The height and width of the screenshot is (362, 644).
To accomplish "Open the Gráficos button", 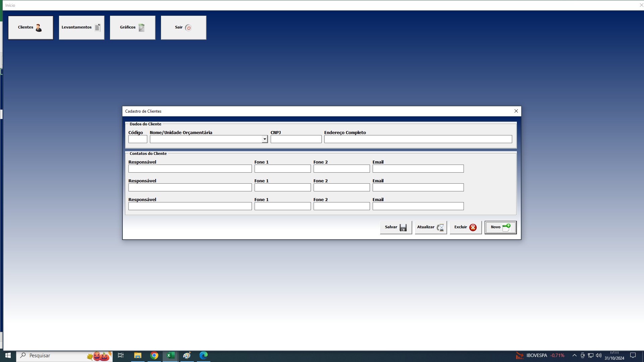I will click(132, 27).
